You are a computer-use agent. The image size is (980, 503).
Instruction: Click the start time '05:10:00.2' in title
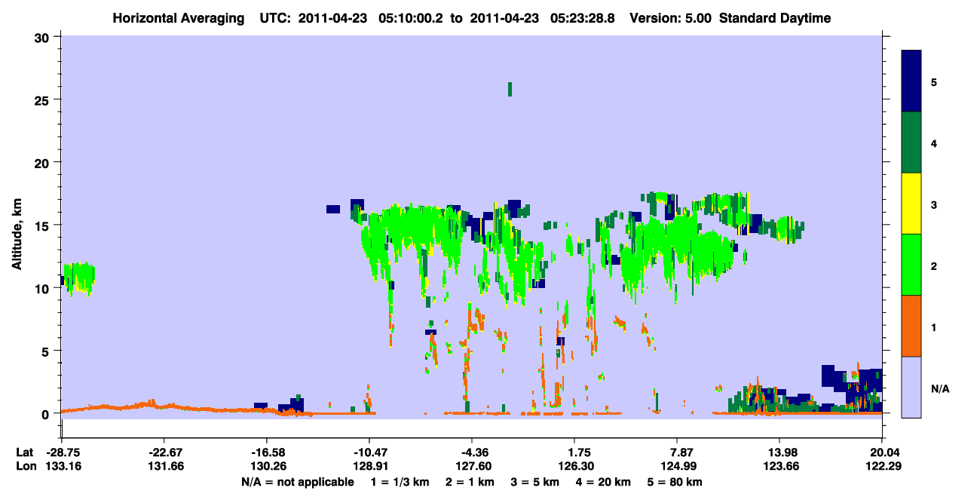tap(409, 18)
